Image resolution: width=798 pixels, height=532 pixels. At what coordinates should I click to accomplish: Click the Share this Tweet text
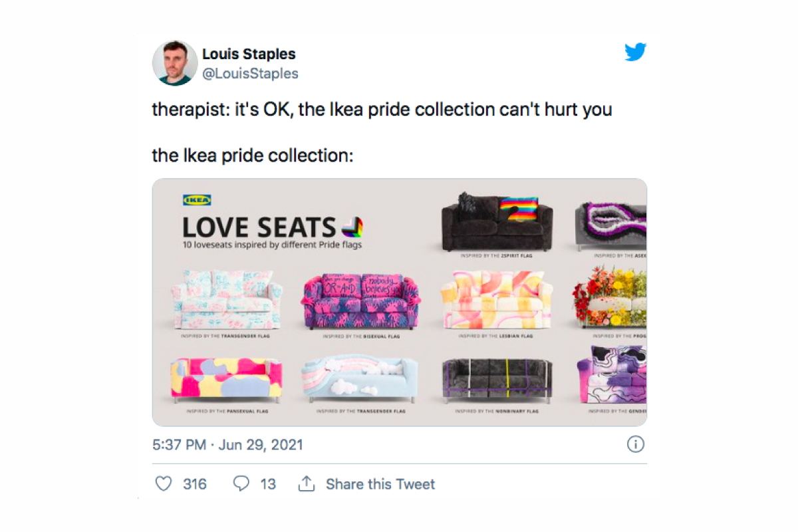click(380, 483)
